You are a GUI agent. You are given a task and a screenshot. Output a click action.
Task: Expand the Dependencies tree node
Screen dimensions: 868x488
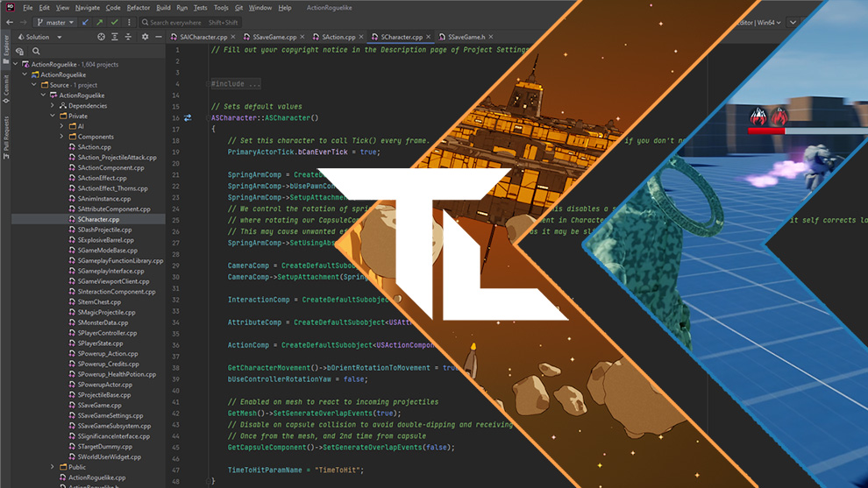click(53, 105)
